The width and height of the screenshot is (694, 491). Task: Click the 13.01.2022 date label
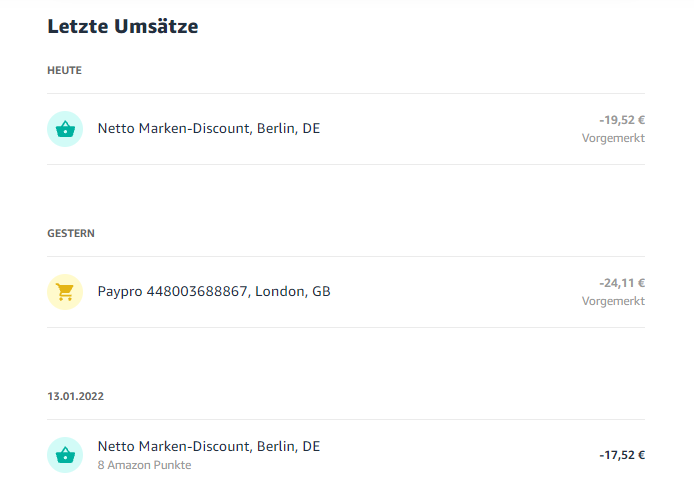pos(75,396)
